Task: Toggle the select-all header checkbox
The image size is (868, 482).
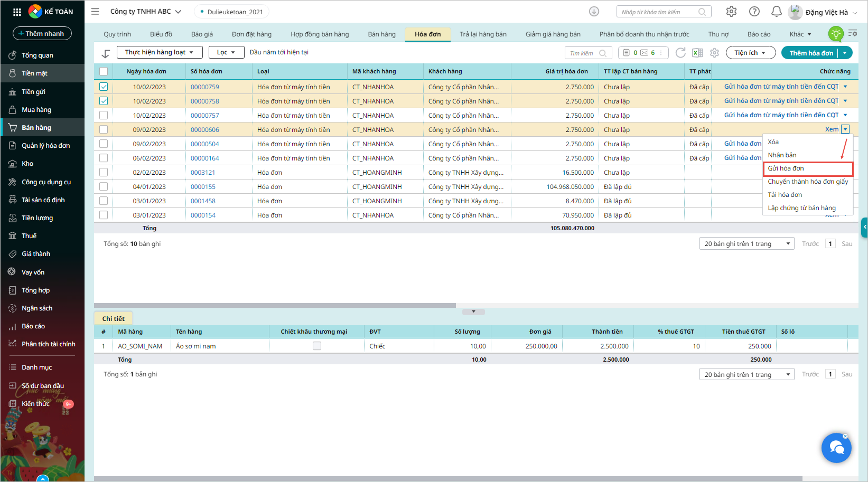Action: 104,71
